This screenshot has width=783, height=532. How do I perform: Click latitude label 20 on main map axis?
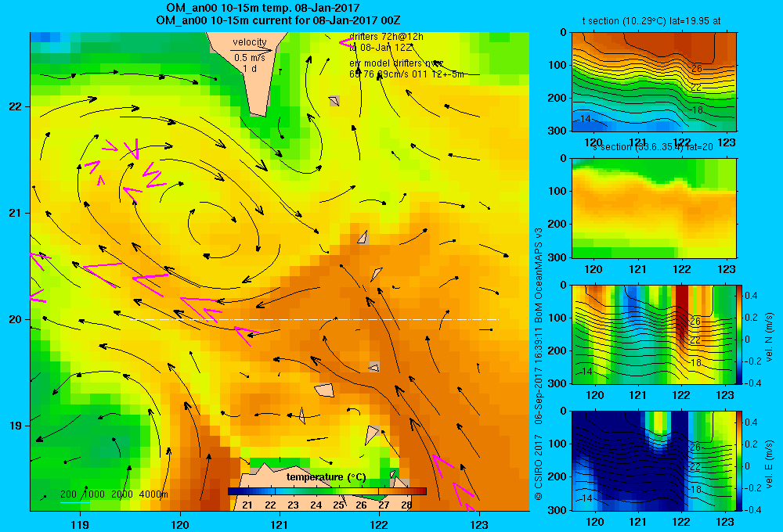click(16, 319)
